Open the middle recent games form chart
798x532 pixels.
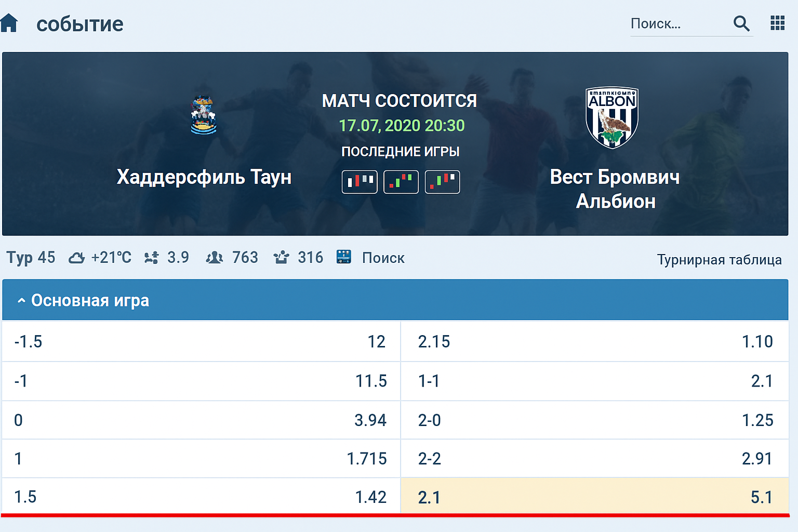[x=401, y=182]
